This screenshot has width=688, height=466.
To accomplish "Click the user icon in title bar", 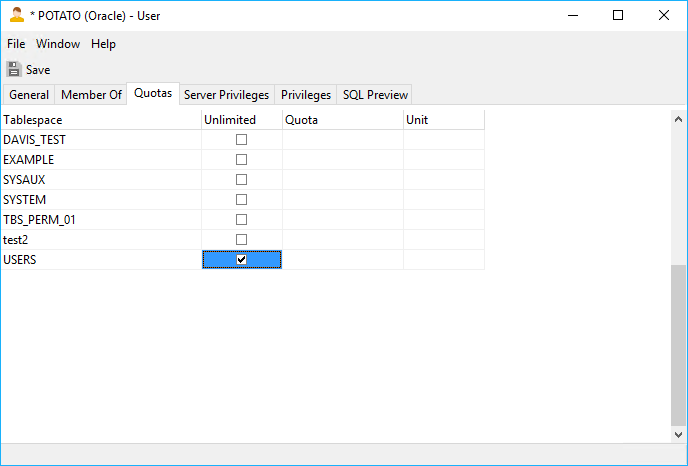I will click(x=16, y=15).
